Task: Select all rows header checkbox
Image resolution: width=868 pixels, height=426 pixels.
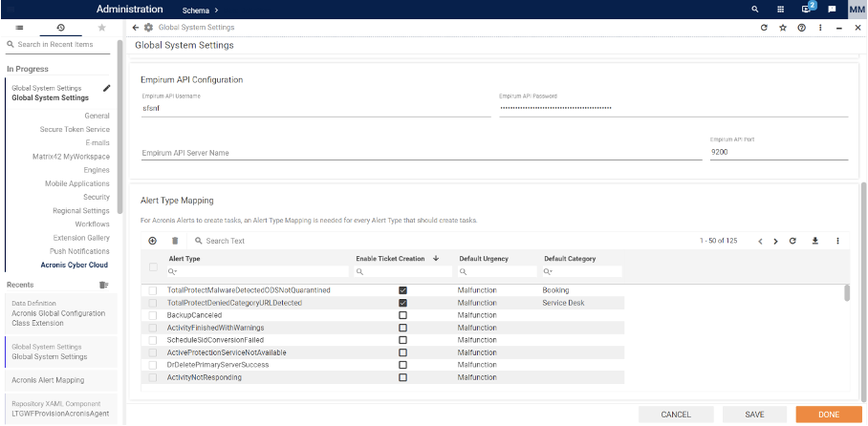Action: (x=153, y=266)
